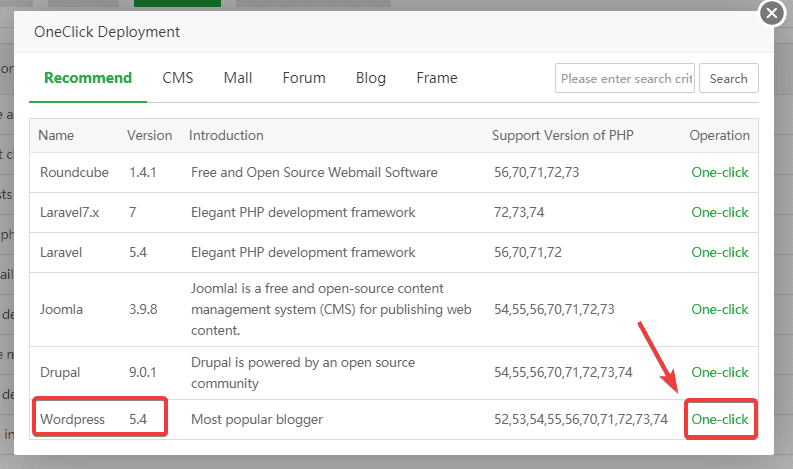Go to the Forum tab
Viewport: 793px width, 469px height.
(x=304, y=78)
